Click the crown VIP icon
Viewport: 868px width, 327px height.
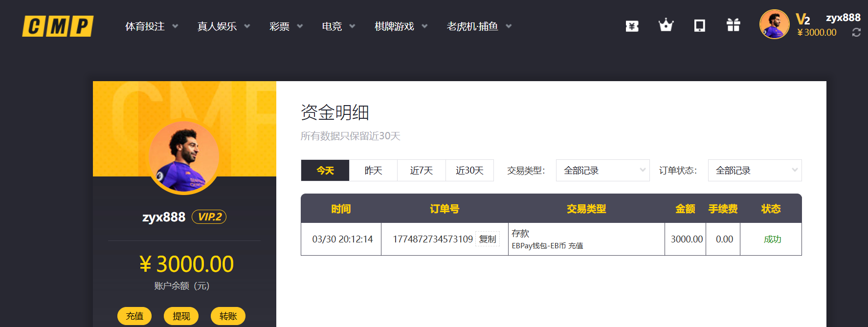pyautogui.click(x=666, y=25)
